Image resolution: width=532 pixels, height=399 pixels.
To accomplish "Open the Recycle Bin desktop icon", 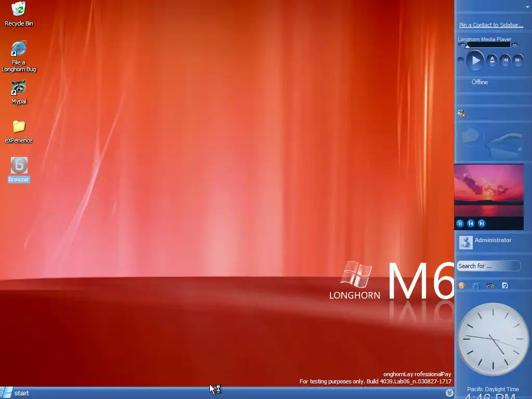I will click(19, 14).
